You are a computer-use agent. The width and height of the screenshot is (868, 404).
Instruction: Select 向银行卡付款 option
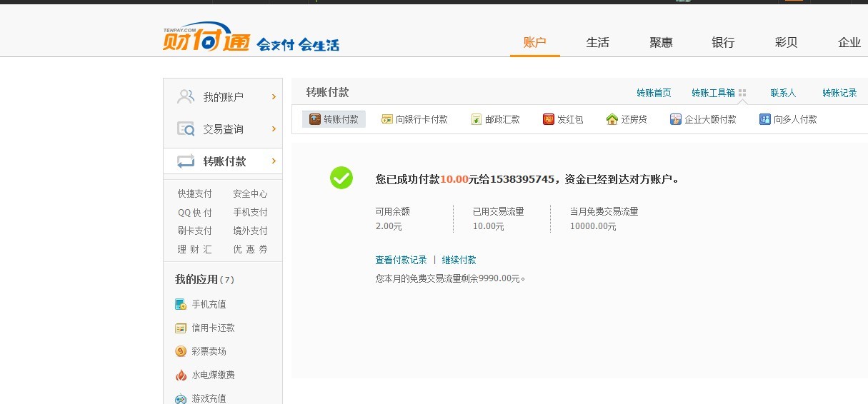pos(421,119)
